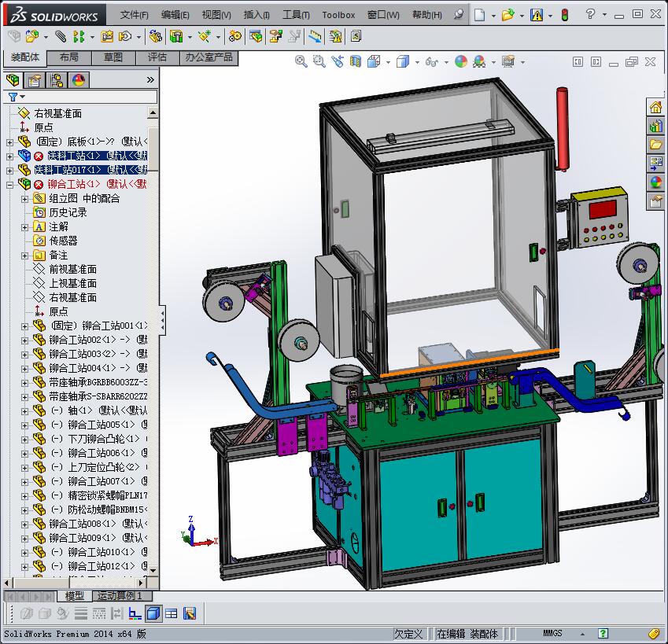Select the 办公室产品 tab
The width and height of the screenshot is (668, 644).
[x=209, y=57]
